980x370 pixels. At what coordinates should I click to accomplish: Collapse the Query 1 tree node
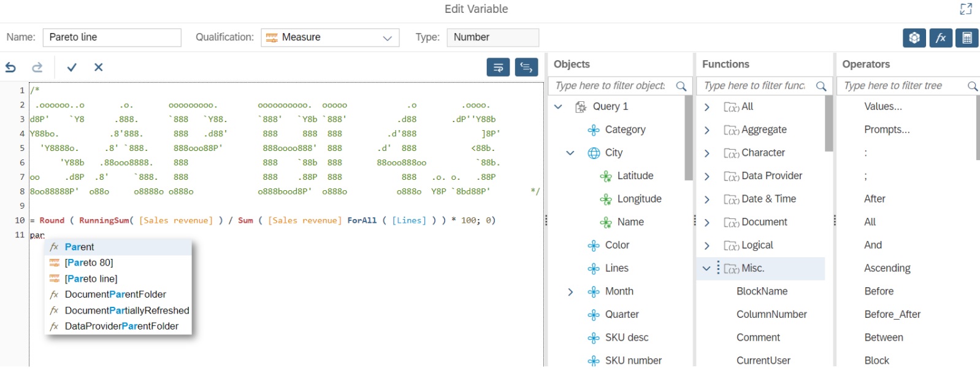tap(558, 107)
